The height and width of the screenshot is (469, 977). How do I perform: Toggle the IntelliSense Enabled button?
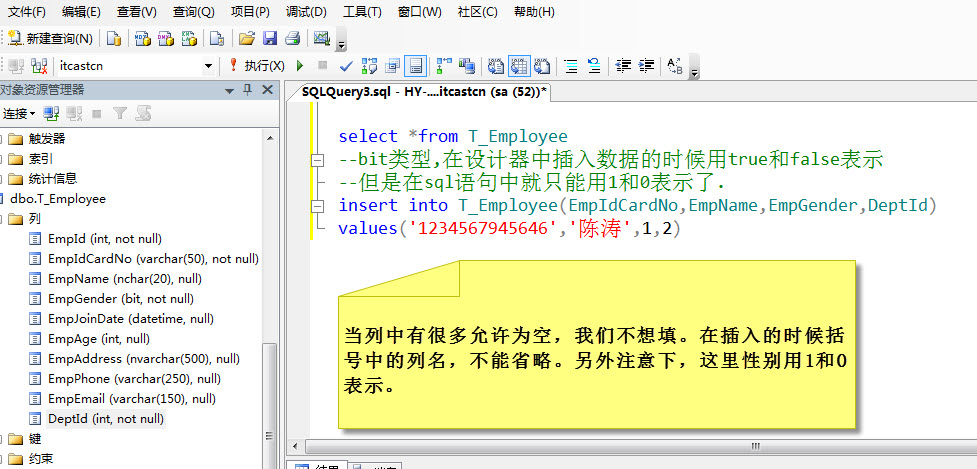[416, 65]
